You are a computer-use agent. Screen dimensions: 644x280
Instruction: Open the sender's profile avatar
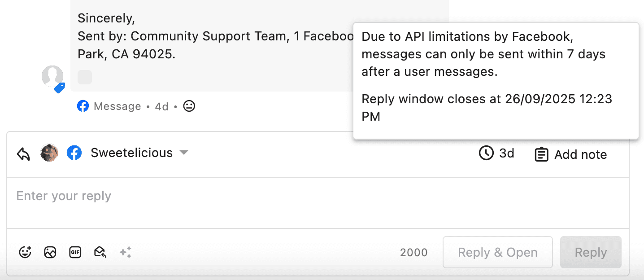pos(52,76)
